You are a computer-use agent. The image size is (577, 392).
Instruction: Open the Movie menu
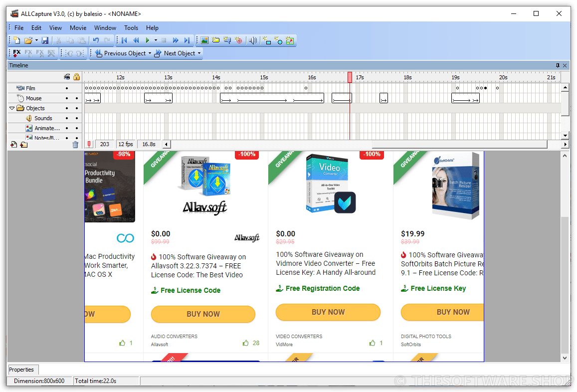78,27
